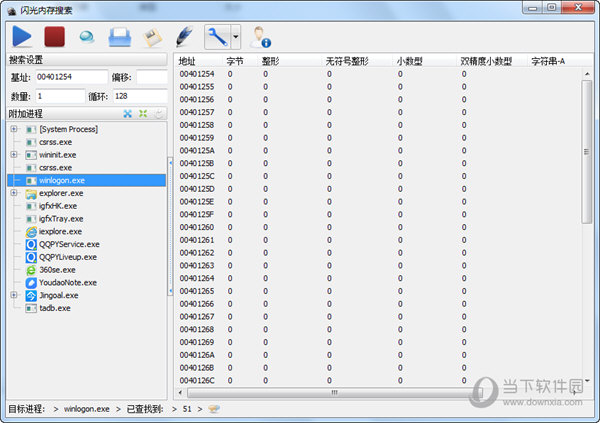Click the YoudaoNote.exe app icon
Image resolution: width=600 pixels, height=423 pixels.
point(31,283)
